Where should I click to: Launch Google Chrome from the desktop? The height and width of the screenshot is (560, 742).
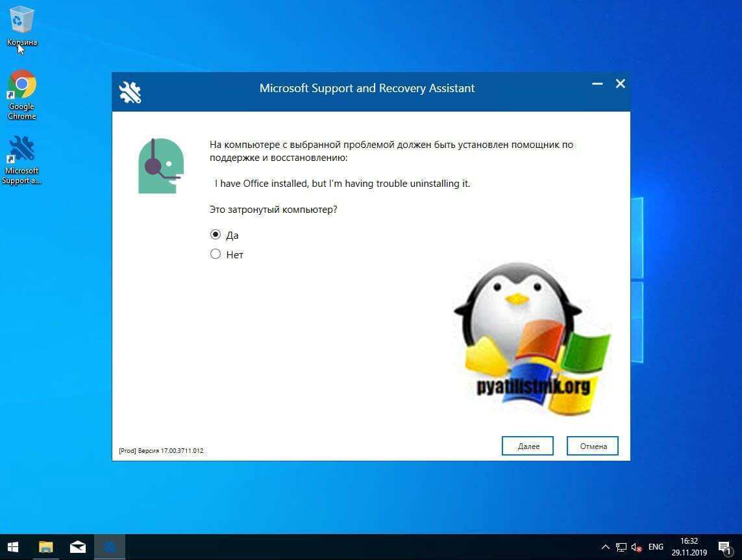(x=21, y=84)
